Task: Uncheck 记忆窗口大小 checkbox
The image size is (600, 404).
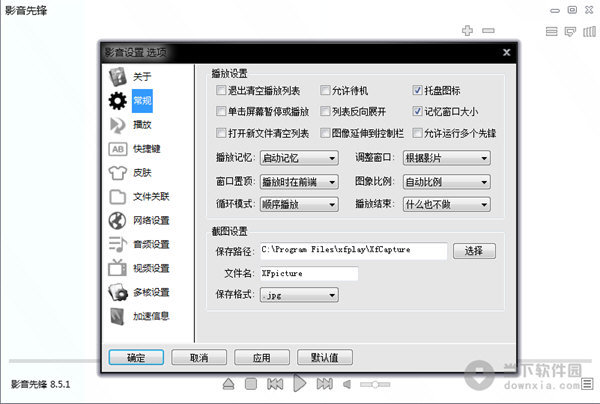Action: click(x=417, y=111)
